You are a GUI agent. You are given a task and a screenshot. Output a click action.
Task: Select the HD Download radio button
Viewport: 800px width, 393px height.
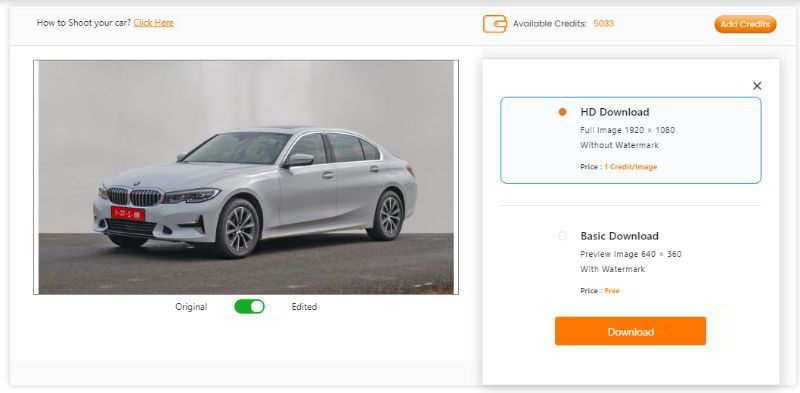point(562,112)
